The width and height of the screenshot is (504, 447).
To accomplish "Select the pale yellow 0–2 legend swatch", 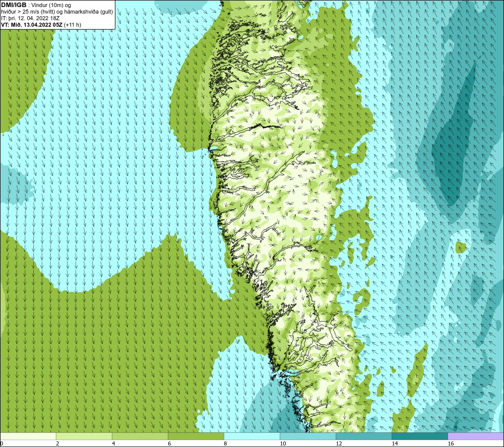I will point(28,436).
